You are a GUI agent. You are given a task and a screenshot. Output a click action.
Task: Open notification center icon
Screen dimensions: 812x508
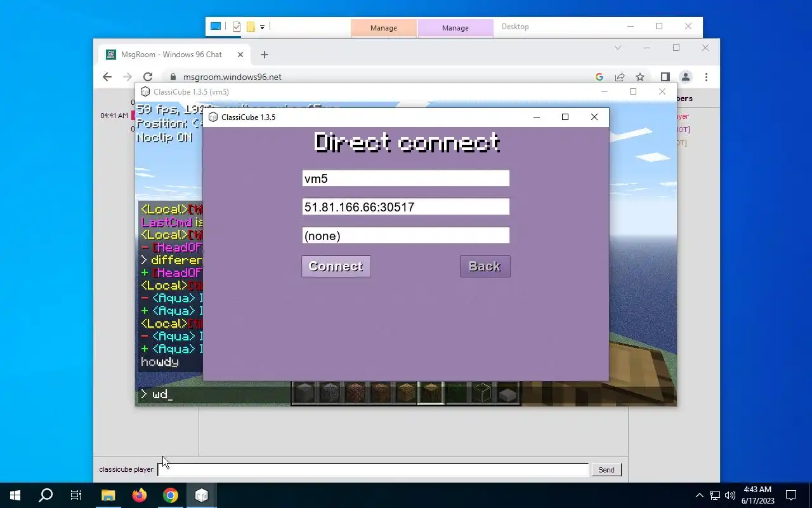click(791, 495)
